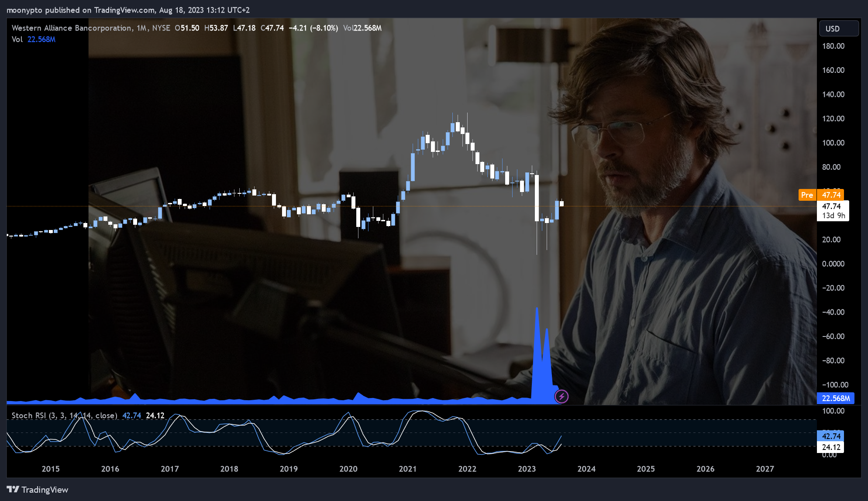The image size is (868, 501).
Task: Click the −100.00 price scale label
Action: [x=835, y=384]
